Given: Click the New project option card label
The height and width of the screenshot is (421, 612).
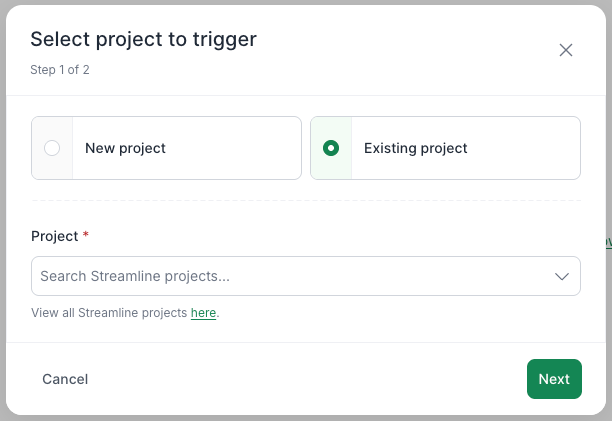Looking at the screenshot, I should click(125, 148).
